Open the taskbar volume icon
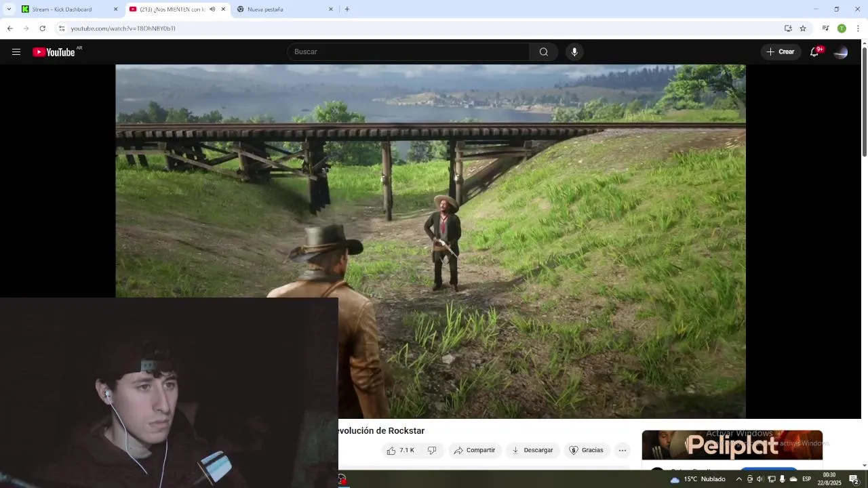The width and height of the screenshot is (868, 488). pyautogui.click(x=760, y=479)
